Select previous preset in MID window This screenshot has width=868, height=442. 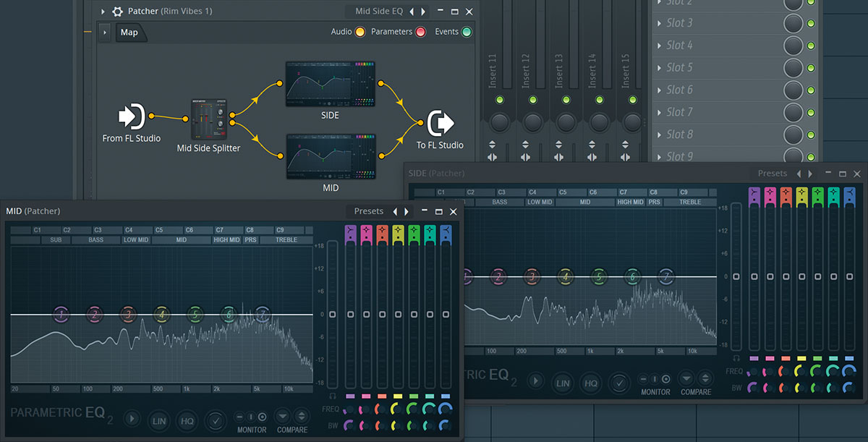395,212
